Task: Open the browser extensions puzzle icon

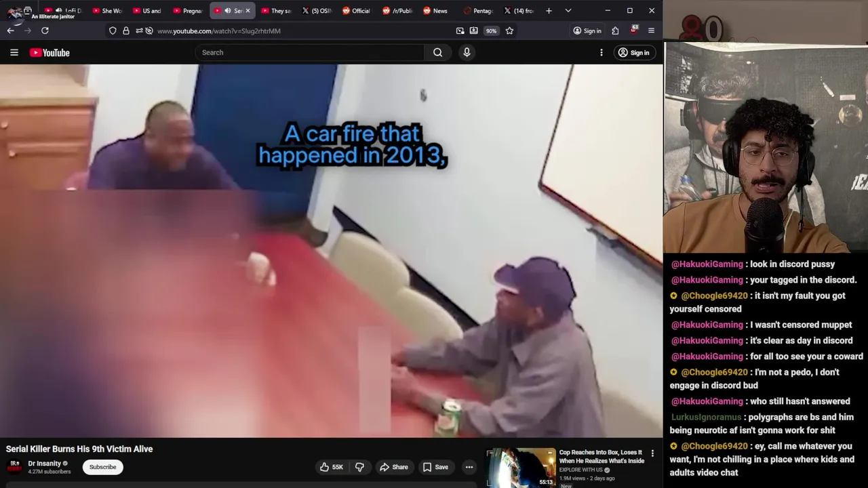Action: pyautogui.click(x=615, y=30)
